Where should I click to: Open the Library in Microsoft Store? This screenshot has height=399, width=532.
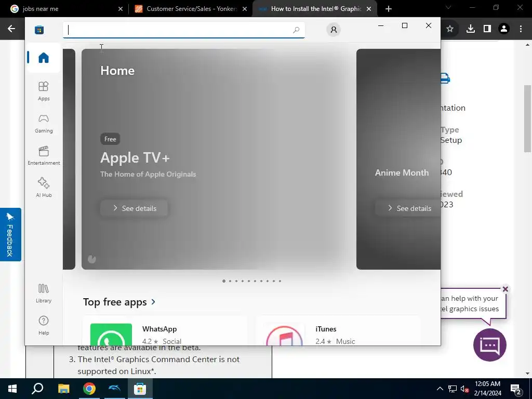tap(44, 293)
